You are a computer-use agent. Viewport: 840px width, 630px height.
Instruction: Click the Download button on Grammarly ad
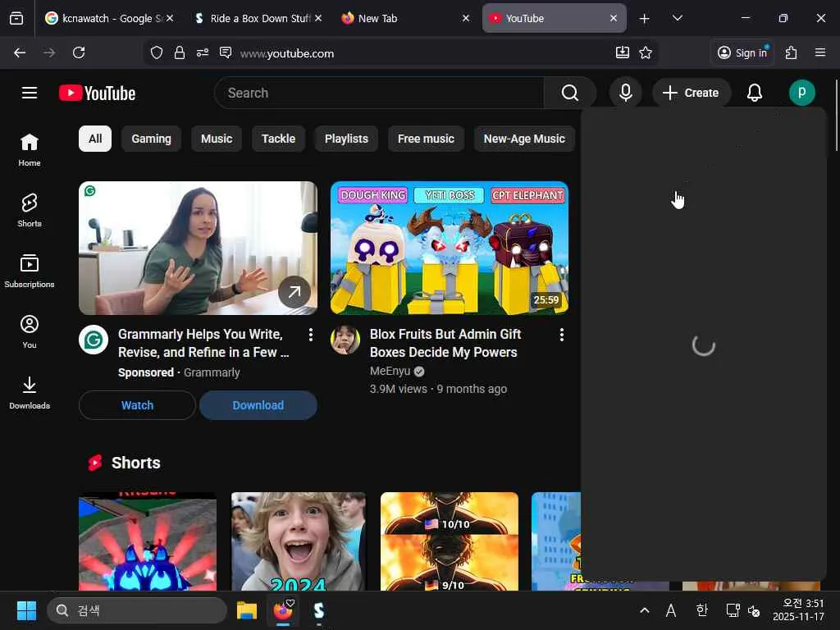click(x=258, y=405)
